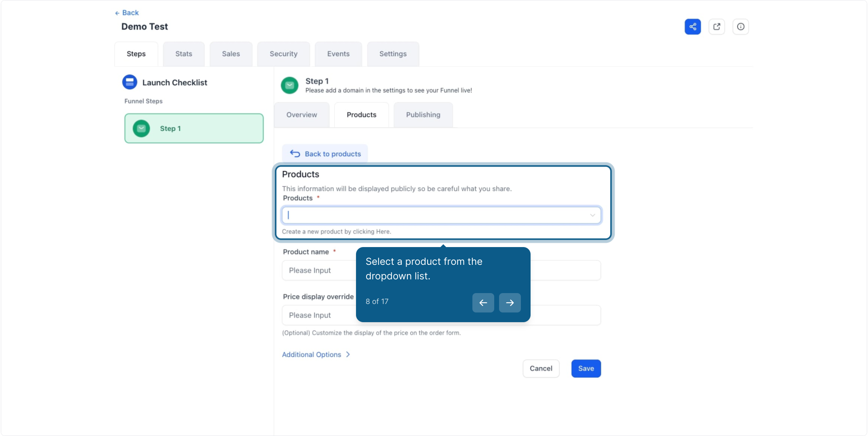This screenshot has height=436, width=868.
Task: Open the Settings tab
Action: pyautogui.click(x=393, y=54)
